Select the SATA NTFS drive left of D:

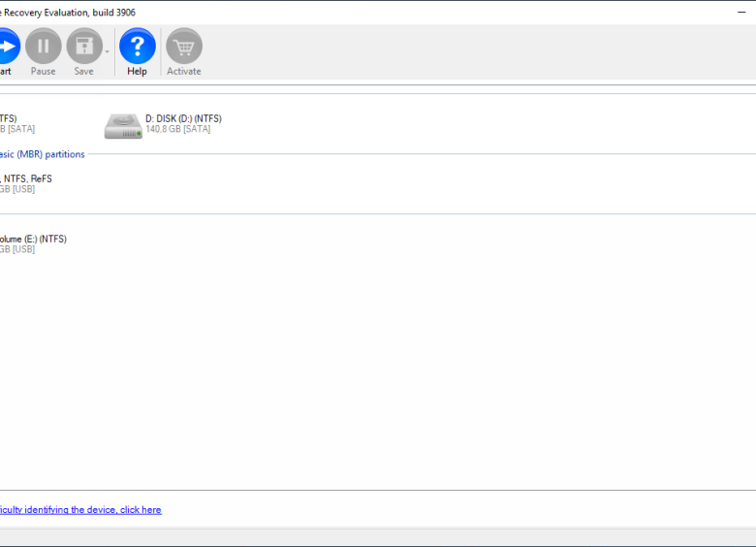(x=16, y=123)
